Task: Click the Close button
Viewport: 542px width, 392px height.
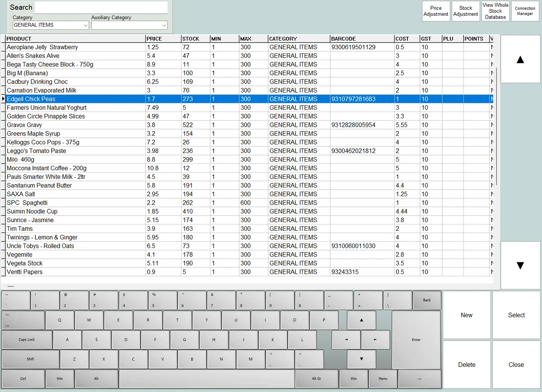Action: (x=516, y=364)
